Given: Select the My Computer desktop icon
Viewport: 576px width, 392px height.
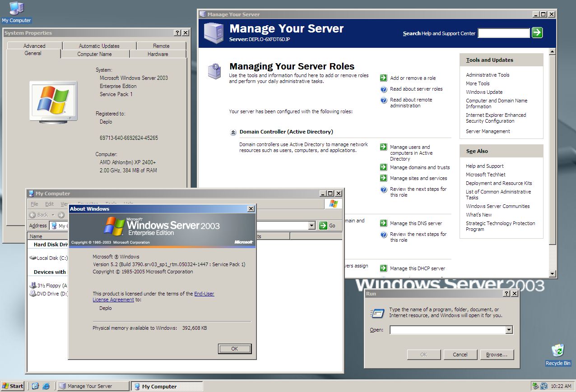Looking at the screenshot, I should click(16, 12).
